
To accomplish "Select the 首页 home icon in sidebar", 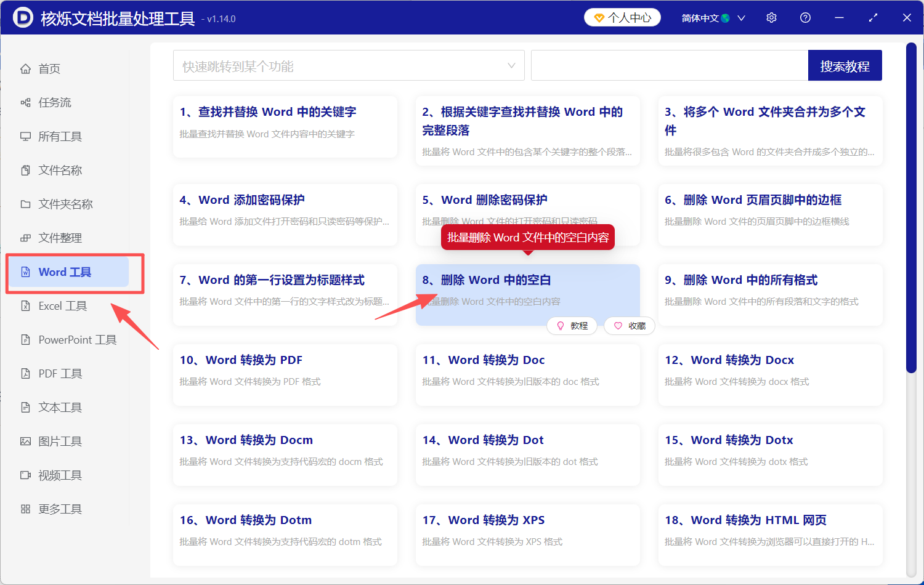I will click(x=26, y=68).
